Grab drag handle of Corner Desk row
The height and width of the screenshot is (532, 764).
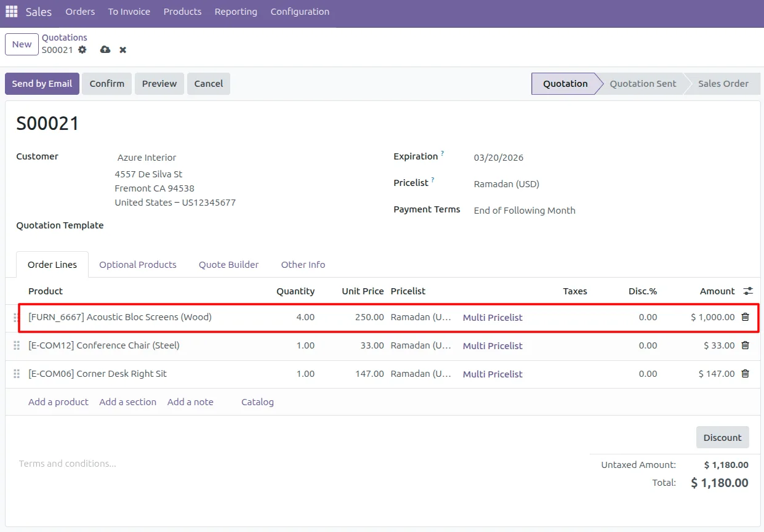17,374
